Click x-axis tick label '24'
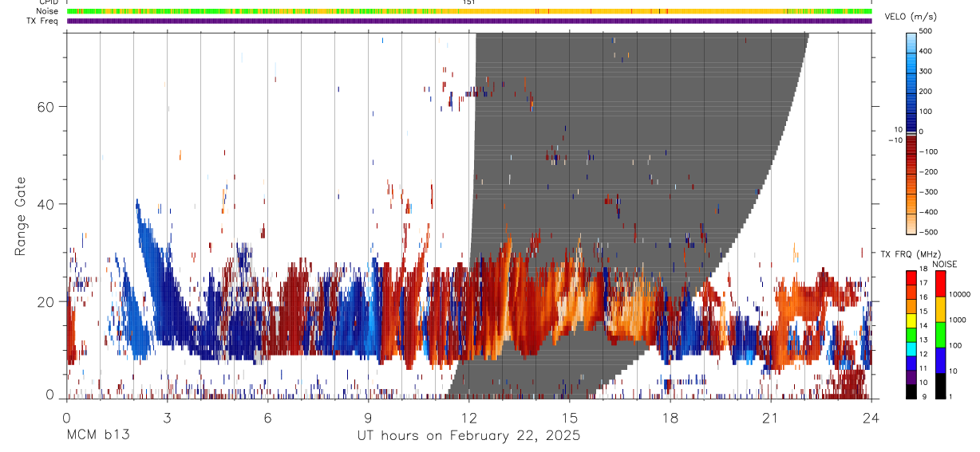Viewport: 980px width, 452px height. [x=871, y=417]
